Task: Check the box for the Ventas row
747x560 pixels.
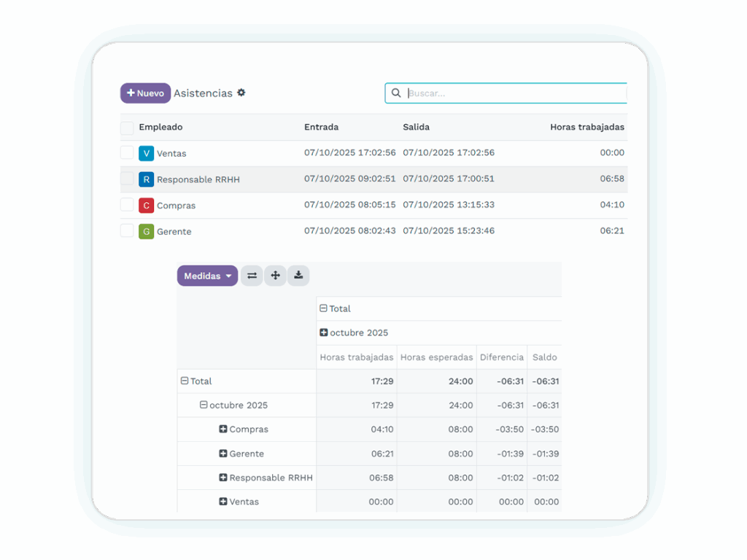Action: 127,153
